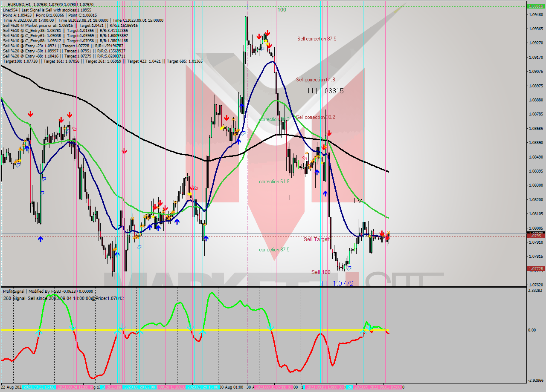This screenshot has width=546, height=392.
Task: Select the 'I I I 1.08815' wave label
Action: (325, 91)
